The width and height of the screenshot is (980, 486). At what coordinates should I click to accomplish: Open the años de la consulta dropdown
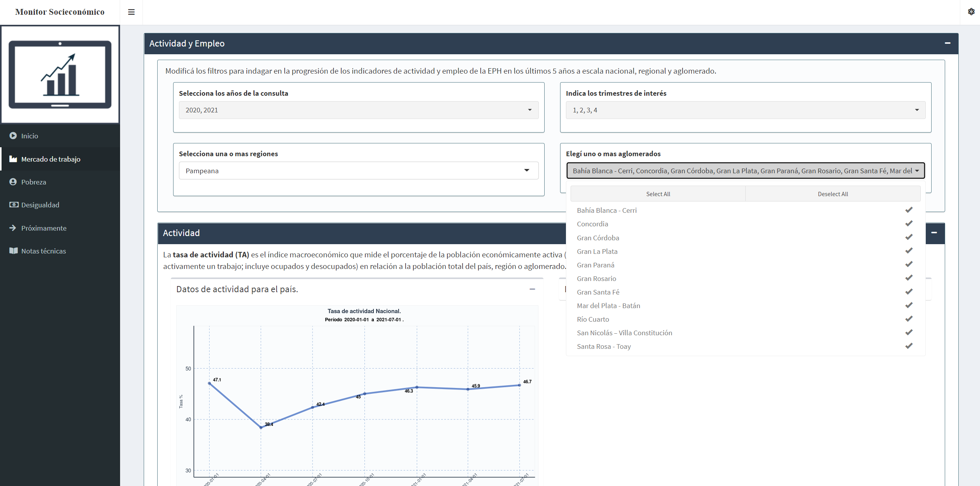coord(358,110)
